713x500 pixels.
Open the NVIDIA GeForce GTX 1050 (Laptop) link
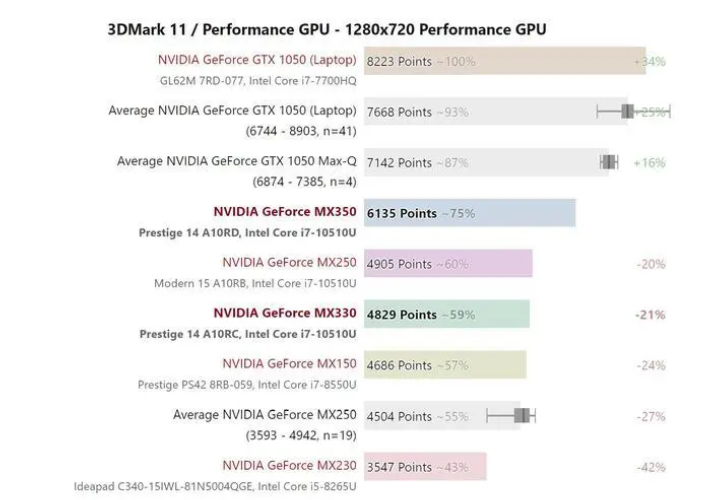pyautogui.click(x=257, y=60)
